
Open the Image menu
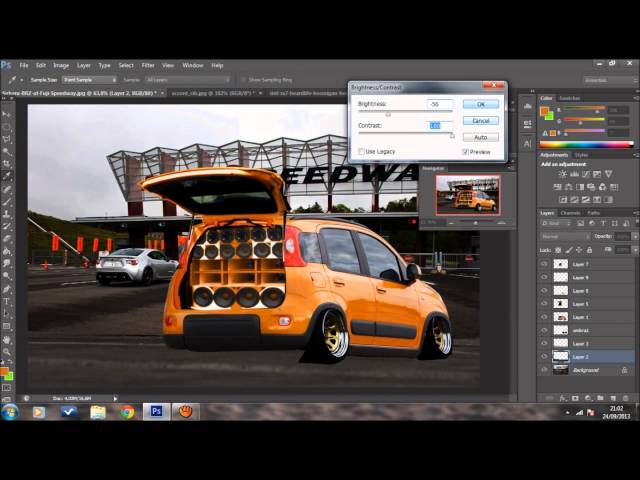pos(61,65)
